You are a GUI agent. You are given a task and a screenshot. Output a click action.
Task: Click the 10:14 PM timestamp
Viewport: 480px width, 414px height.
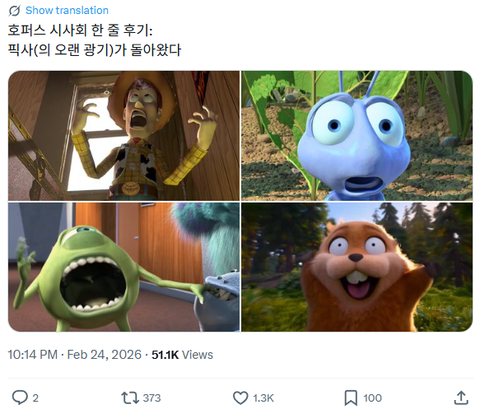pos(33,355)
